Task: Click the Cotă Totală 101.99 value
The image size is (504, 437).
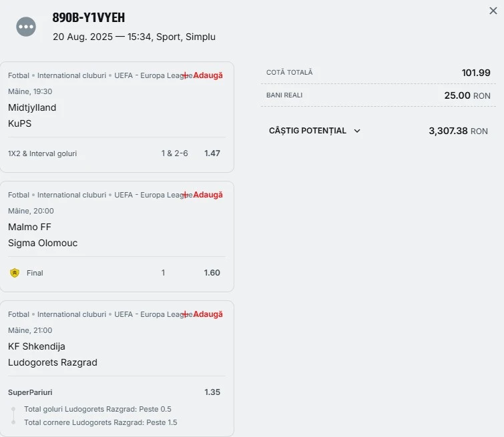Action: point(476,73)
